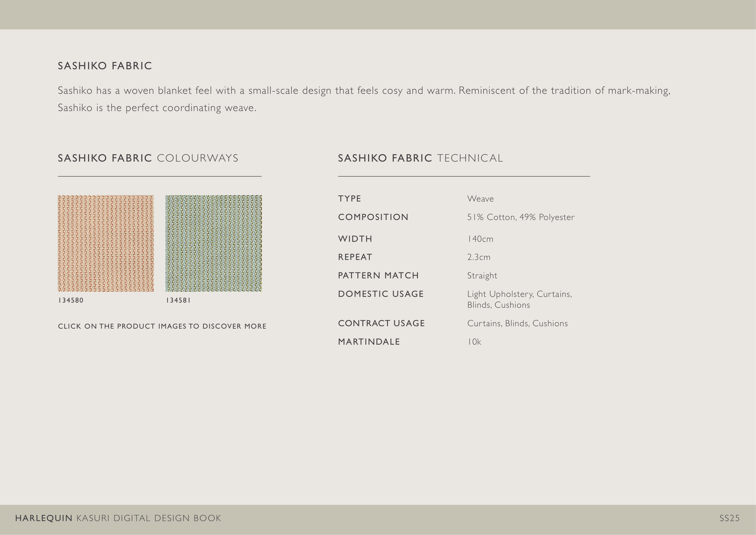The height and width of the screenshot is (535, 756).
Task: Click the Sashiko Fabric Colourways section heading
Action: 148,158
